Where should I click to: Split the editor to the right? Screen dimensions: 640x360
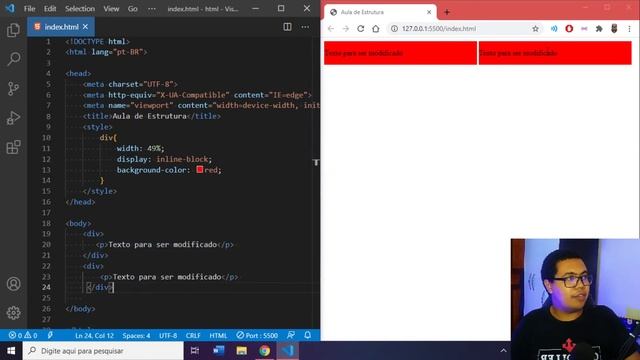[x=287, y=27]
